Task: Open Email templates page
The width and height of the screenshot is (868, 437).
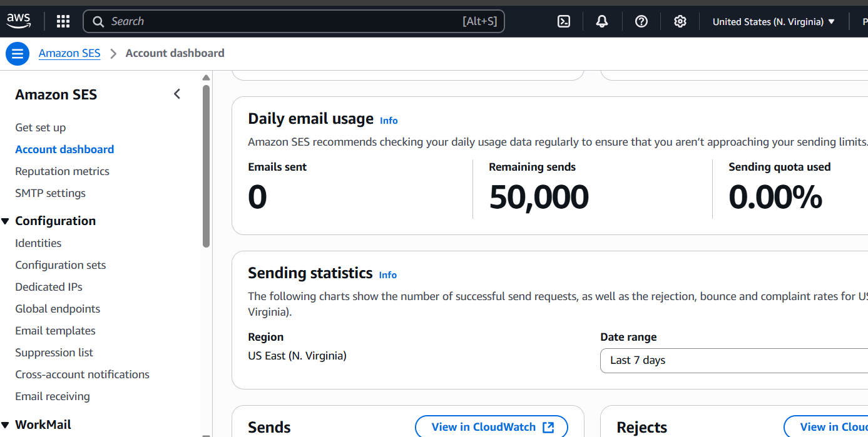Action: 55,331
